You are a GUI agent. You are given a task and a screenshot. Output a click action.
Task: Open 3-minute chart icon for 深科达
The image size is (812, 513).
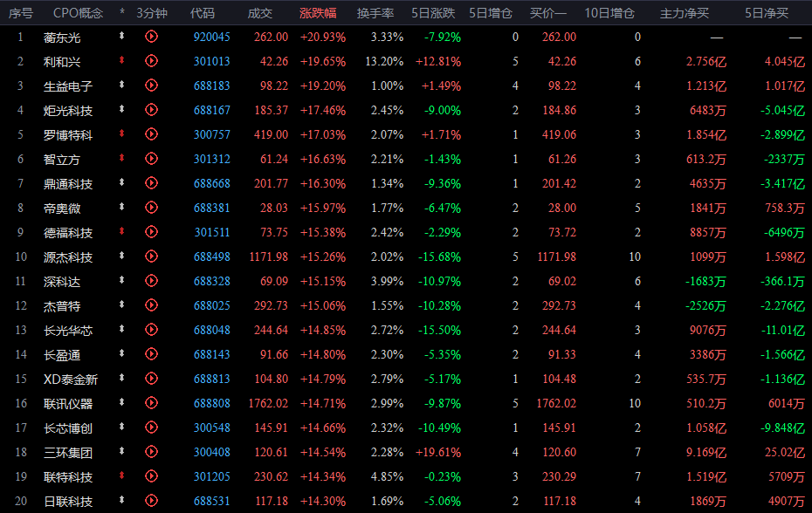coord(151,281)
